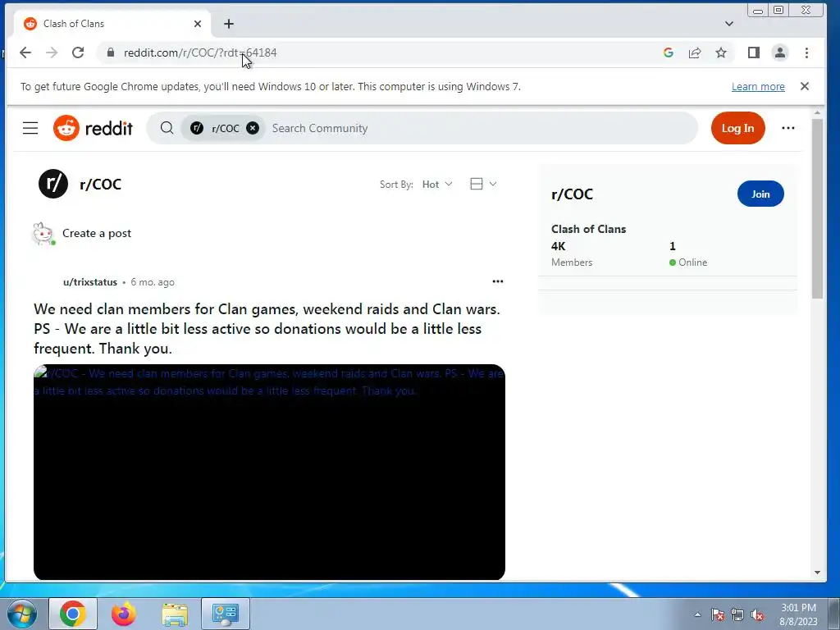Reload the current page

[78, 52]
